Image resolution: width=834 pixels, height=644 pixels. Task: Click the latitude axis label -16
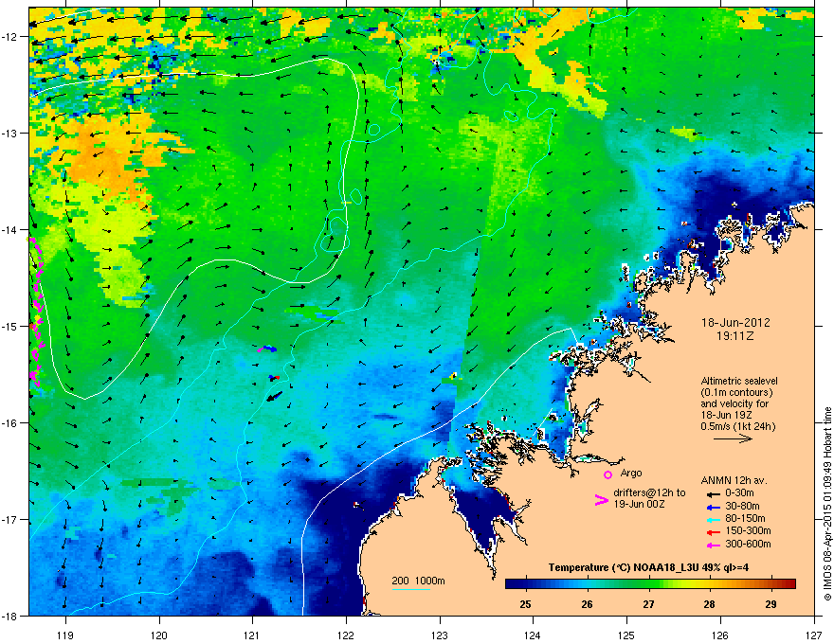click(9, 423)
